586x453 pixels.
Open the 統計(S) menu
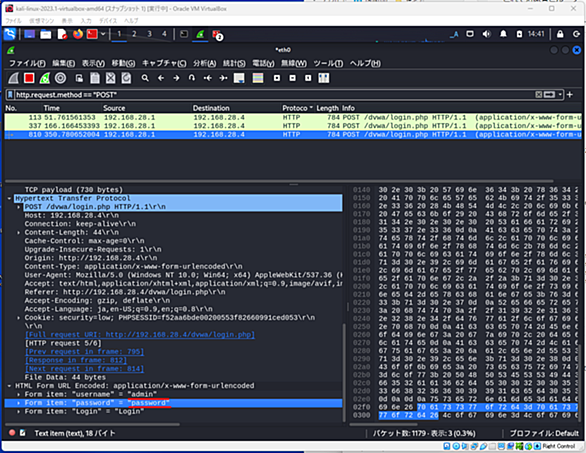[234, 63]
